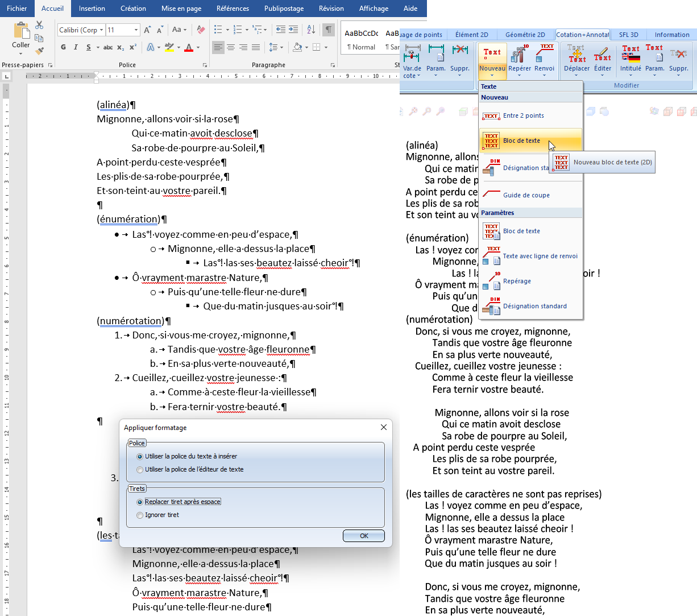Decrease font size with shrink font icon

coord(160,30)
